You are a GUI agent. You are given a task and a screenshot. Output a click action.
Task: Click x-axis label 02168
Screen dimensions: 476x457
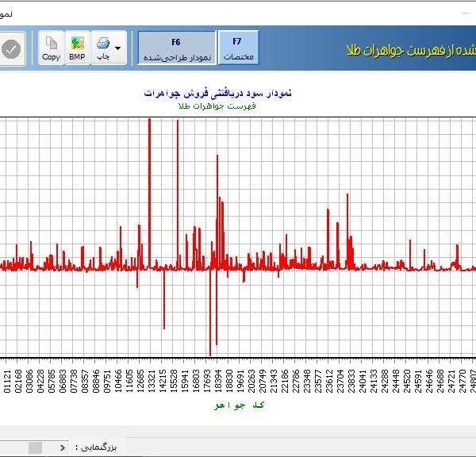tap(18, 381)
